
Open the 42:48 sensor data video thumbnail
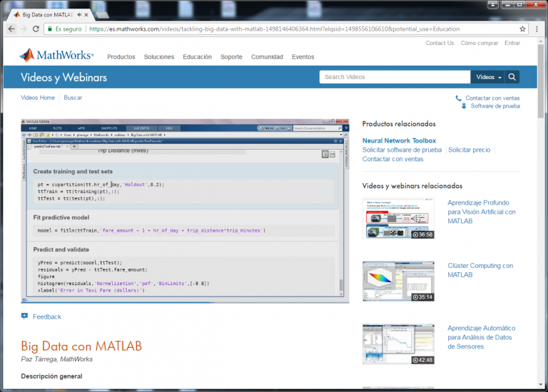point(398,344)
